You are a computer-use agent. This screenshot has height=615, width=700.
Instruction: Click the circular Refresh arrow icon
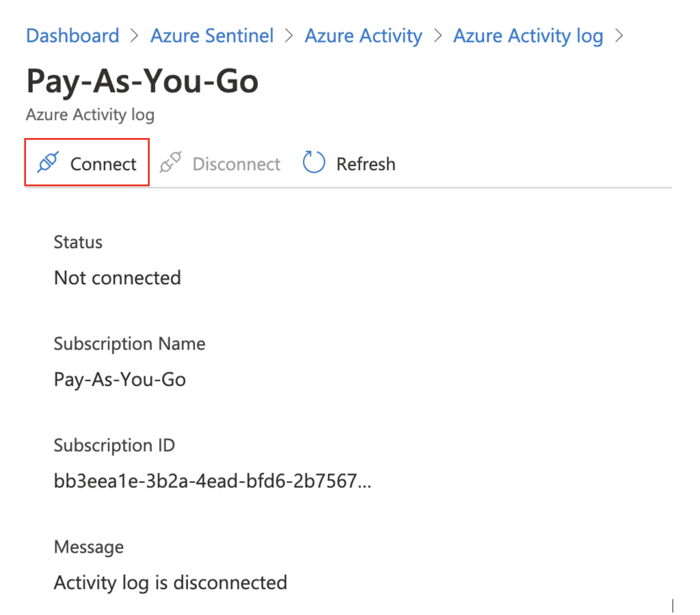tap(313, 163)
